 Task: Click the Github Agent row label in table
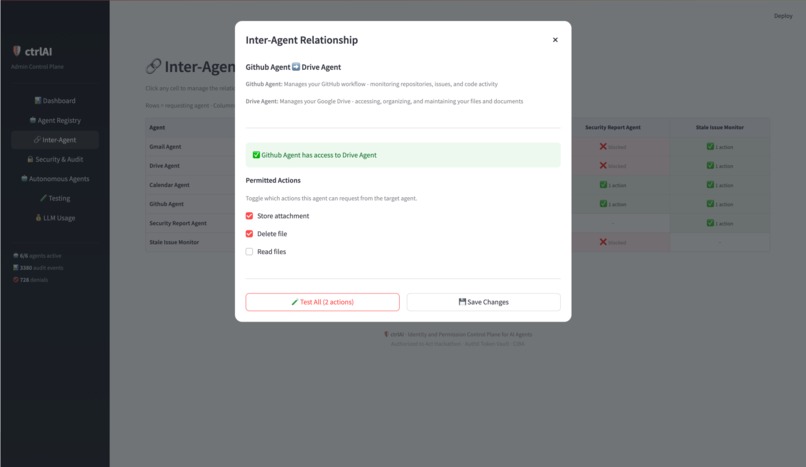(166, 204)
